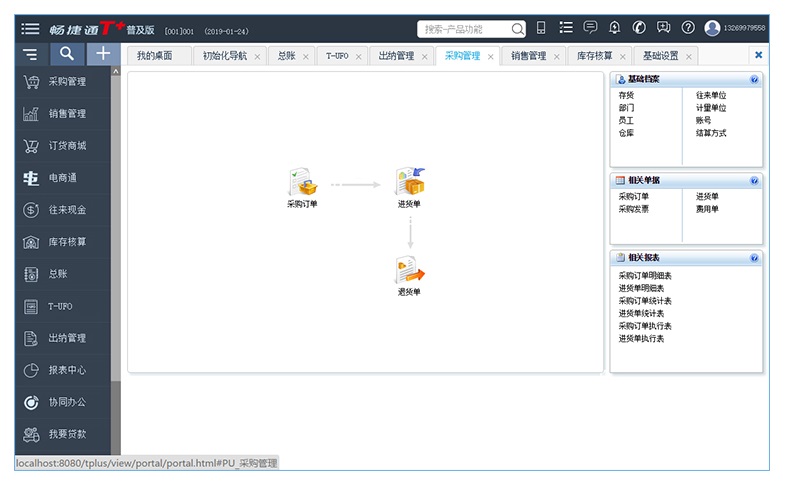
Task: Click the plus button in sidebar header
Action: click(x=102, y=55)
